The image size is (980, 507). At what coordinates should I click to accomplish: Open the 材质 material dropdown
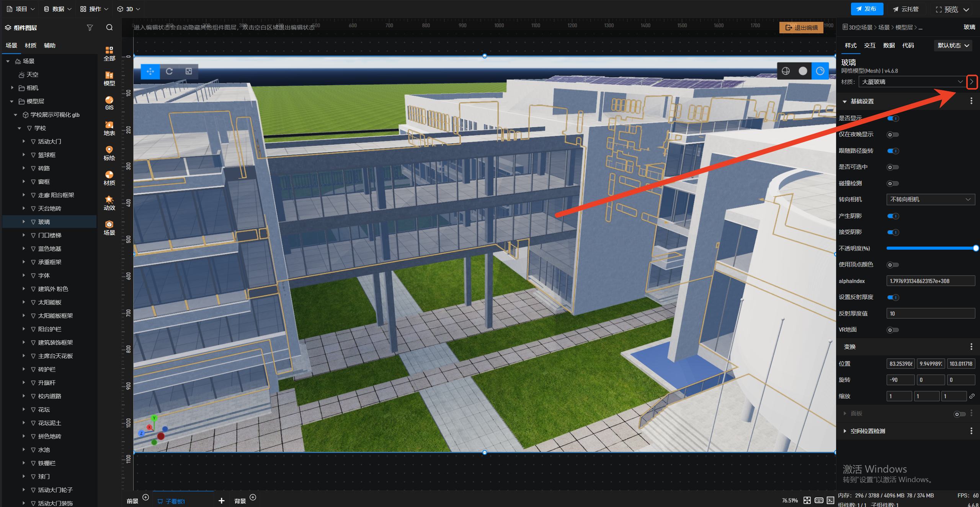pyautogui.click(x=911, y=82)
